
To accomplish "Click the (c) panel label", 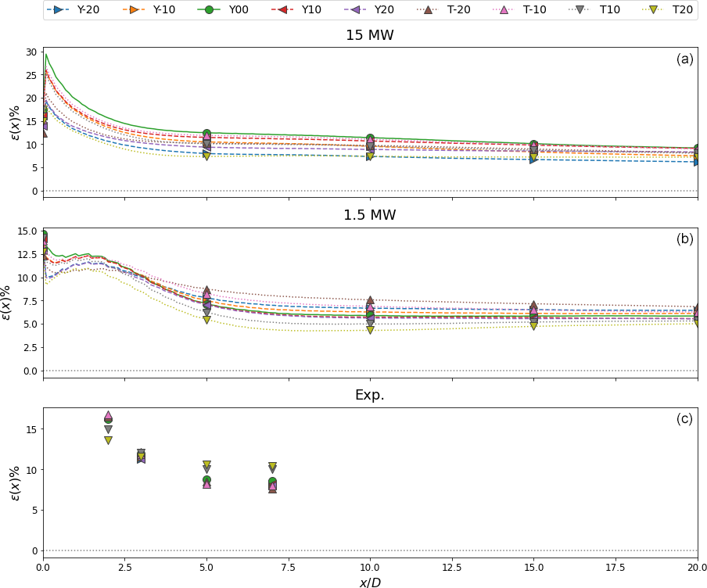I will (x=684, y=419).
